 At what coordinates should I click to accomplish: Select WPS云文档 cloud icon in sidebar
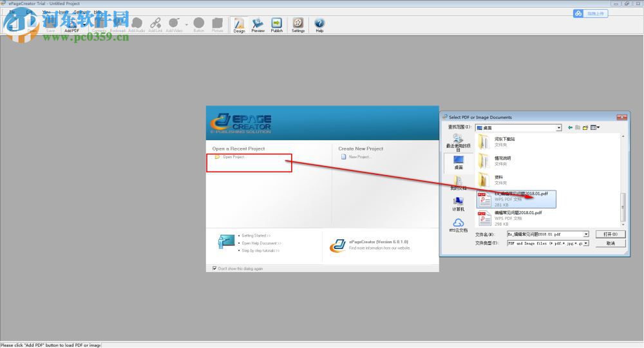pos(459,225)
